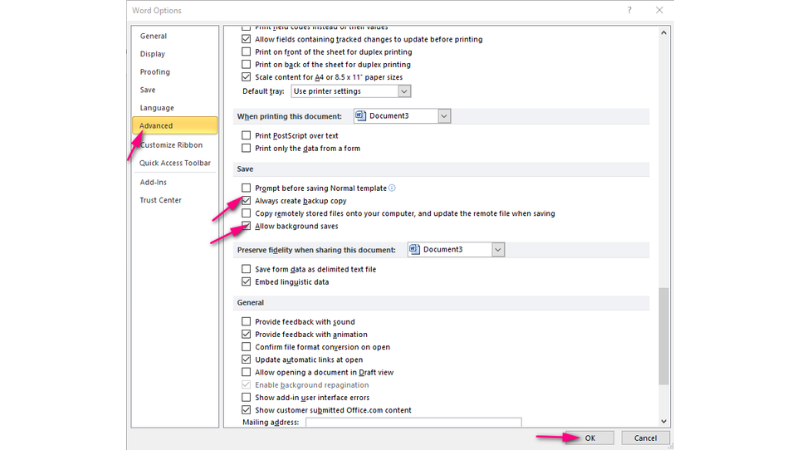The image size is (800, 450).
Task: Uncheck Embed linguistic data option
Action: coord(247,282)
